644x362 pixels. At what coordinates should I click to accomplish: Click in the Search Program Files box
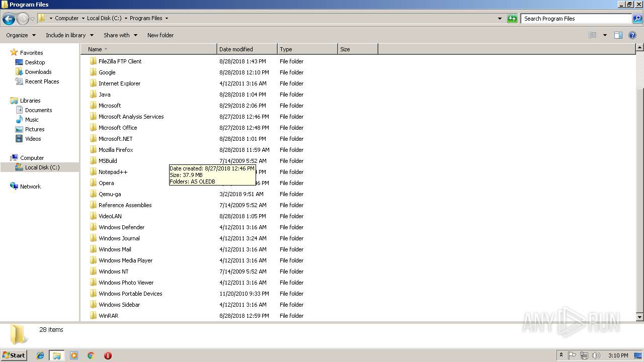point(576,19)
